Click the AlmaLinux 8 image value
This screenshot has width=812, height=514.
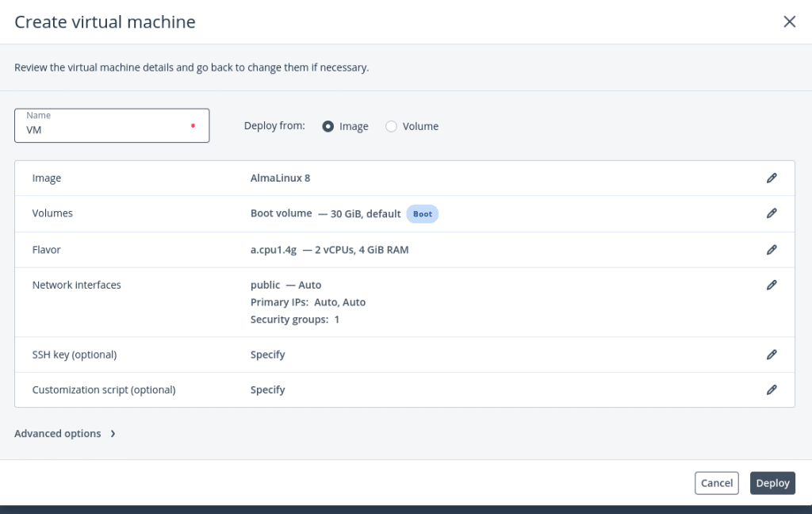pyautogui.click(x=280, y=178)
